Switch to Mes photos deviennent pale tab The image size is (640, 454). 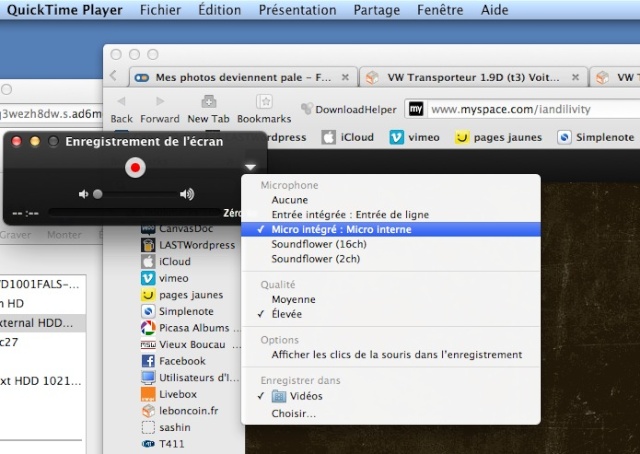click(x=242, y=77)
